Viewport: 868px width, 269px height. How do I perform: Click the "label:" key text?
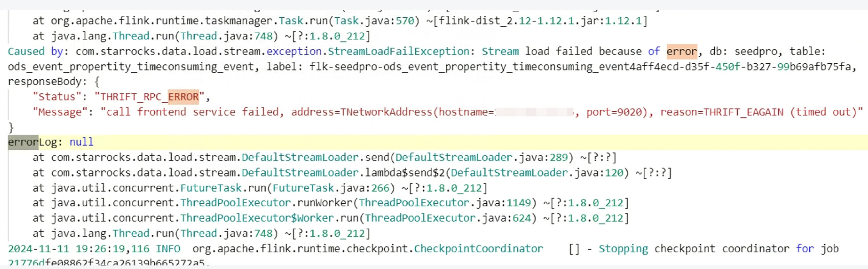click(x=285, y=67)
